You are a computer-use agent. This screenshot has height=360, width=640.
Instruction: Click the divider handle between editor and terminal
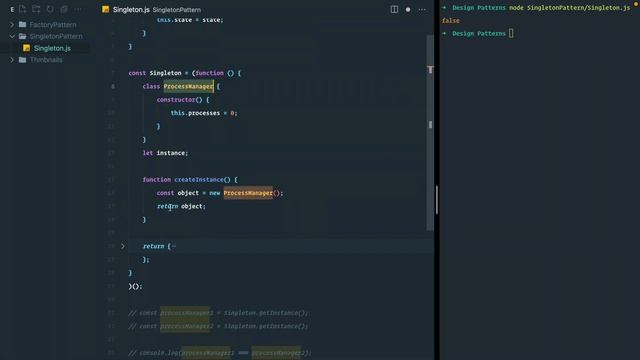point(437,200)
